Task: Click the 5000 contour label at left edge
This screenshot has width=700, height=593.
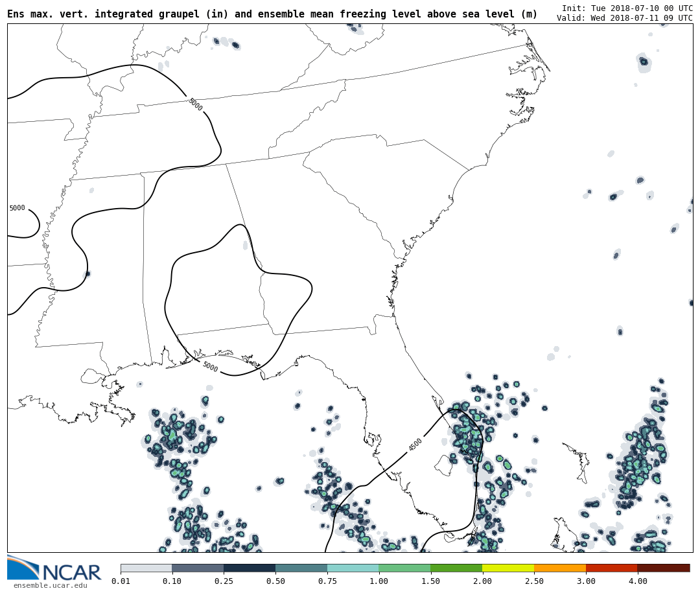Action: (17, 208)
